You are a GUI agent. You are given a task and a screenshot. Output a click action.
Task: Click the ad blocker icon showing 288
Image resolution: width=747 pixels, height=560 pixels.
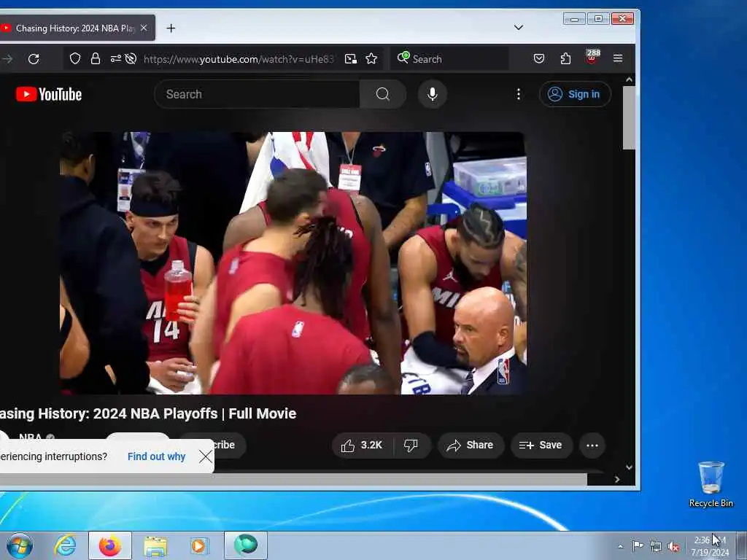(592, 57)
